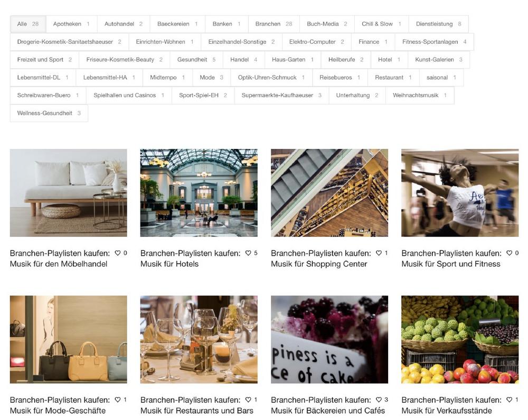Like the Möbelhandel playlist with the heart icon
The height and width of the screenshot is (420, 528).
pos(118,253)
